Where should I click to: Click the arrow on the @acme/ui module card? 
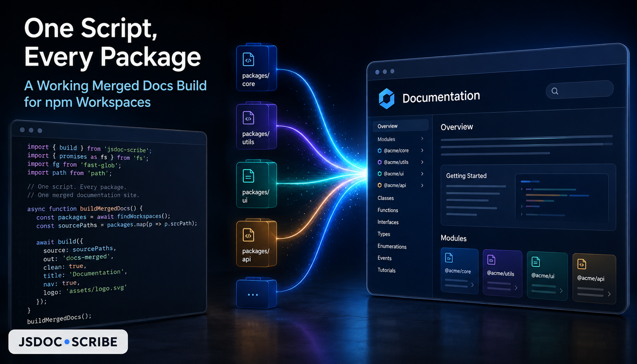click(561, 291)
